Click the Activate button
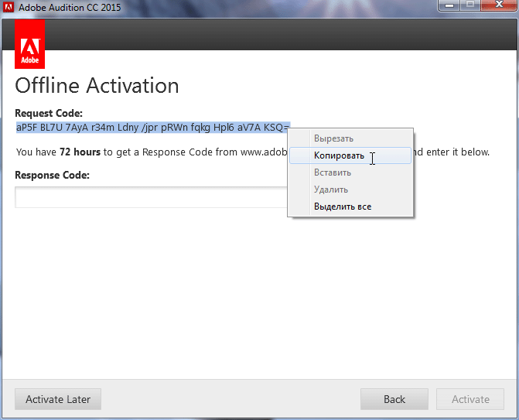 pyautogui.click(x=470, y=399)
